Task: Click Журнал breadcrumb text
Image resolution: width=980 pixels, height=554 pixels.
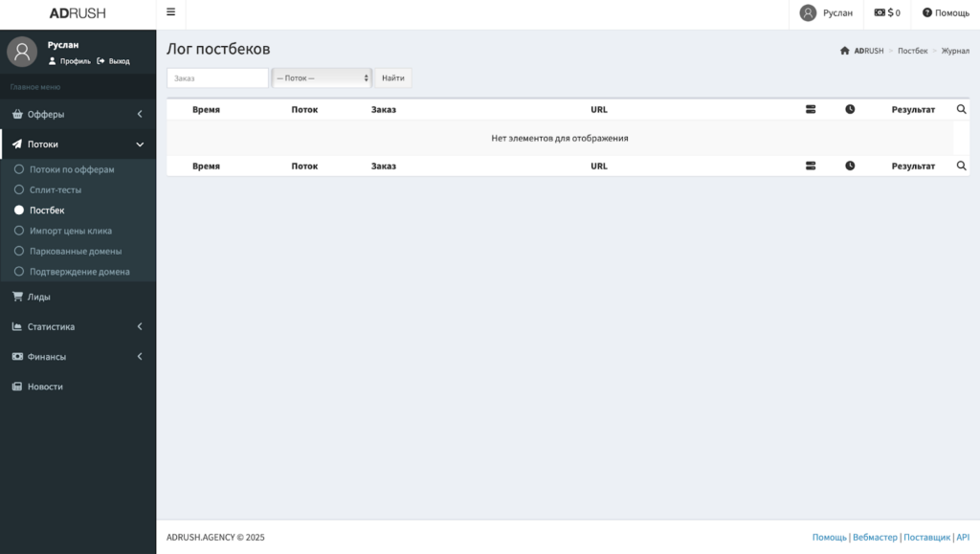Action: point(956,51)
